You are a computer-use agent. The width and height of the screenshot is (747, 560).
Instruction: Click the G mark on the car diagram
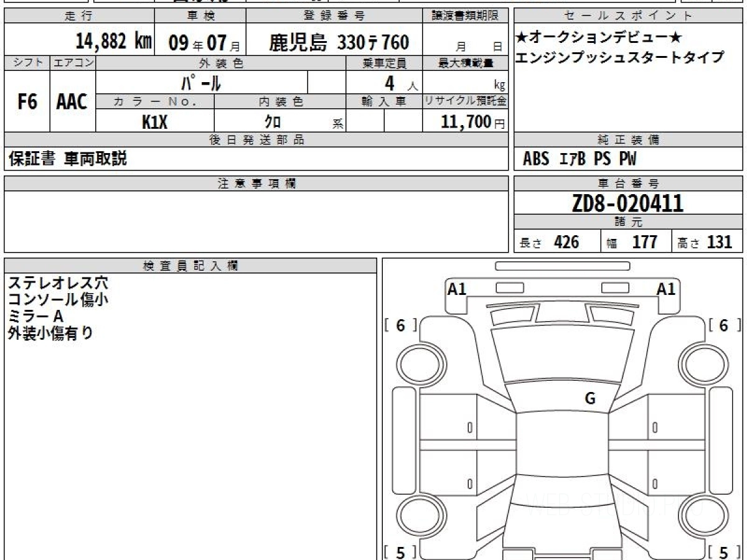590,399
